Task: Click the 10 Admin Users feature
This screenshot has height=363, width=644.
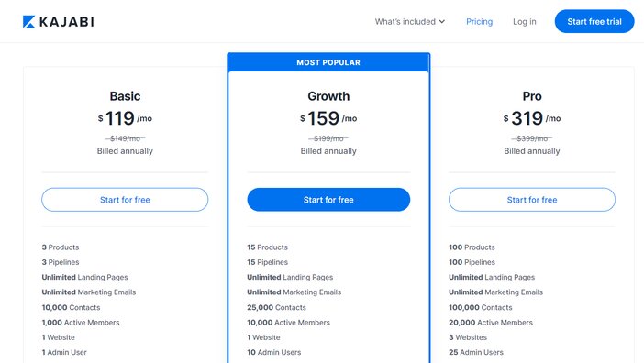Action: (274, 352)
